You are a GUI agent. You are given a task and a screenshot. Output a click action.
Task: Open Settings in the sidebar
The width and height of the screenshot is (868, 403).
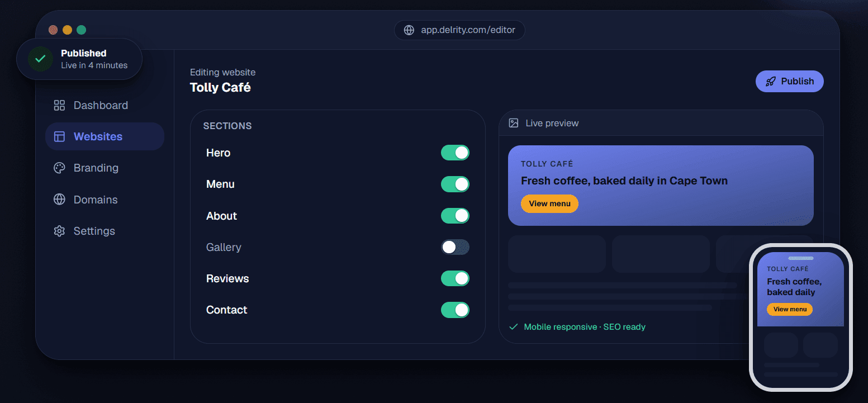click(105, 231)
